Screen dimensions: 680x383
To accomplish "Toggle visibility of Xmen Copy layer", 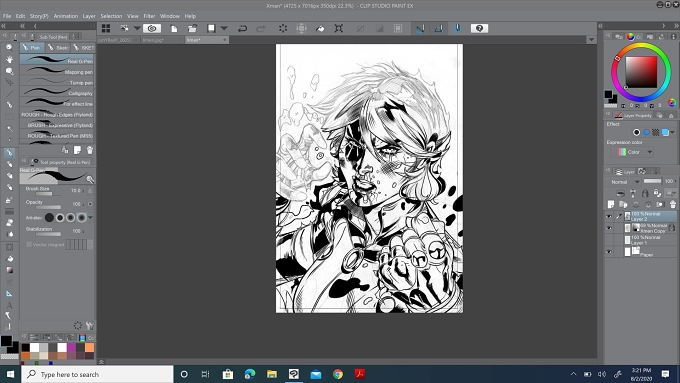I will [609, 228].
